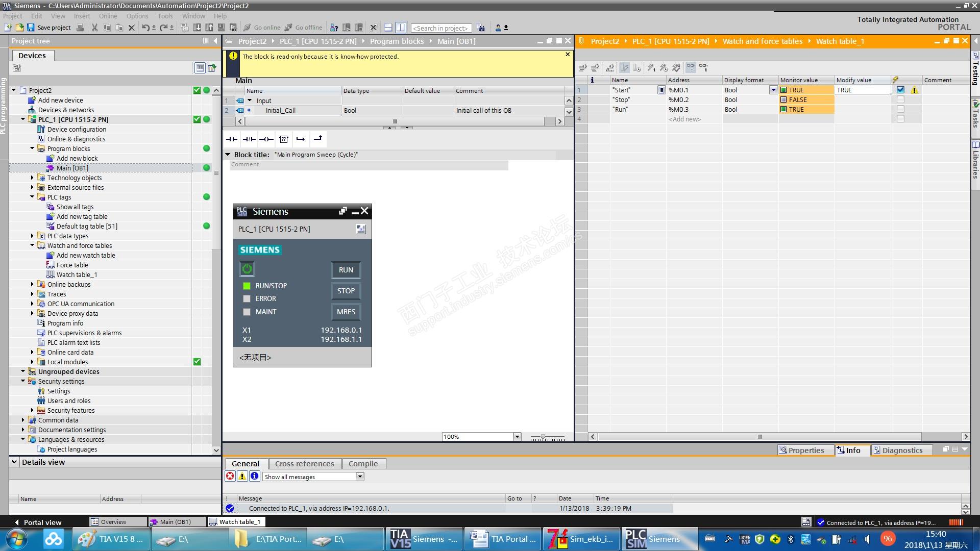The image size is (980, 551).
Task: Click the Save project toolbar button
Action: (x=49, y=28)
